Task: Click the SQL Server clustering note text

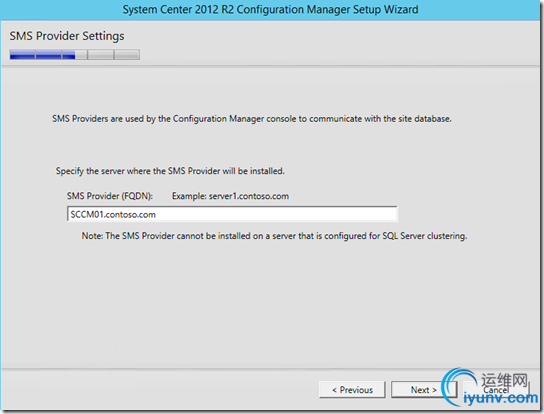Action: pos(274,236)
